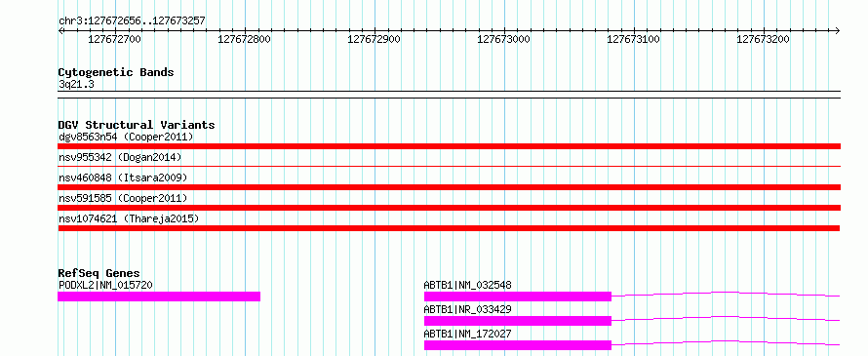This screenshot has width=868, height=356.
Task: Select the magenta PODXL2 exon block
Action: coord(159,297)
